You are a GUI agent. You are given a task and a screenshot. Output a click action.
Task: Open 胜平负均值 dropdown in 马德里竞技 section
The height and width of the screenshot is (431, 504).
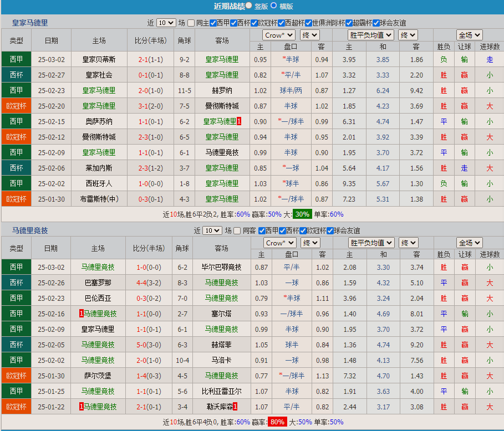[x=371, y=243]
